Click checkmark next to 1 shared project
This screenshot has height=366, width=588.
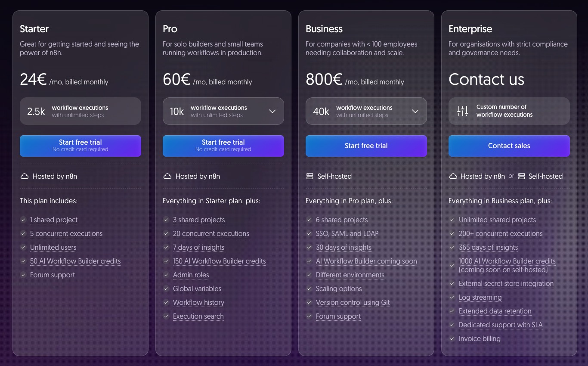pyautogui.click(x=23, y=220)
